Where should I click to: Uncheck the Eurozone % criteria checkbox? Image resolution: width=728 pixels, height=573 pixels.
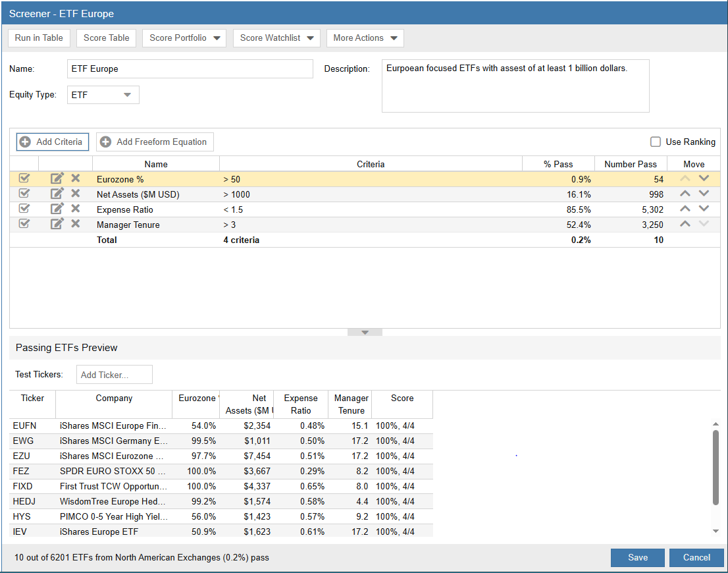(24, 178)
